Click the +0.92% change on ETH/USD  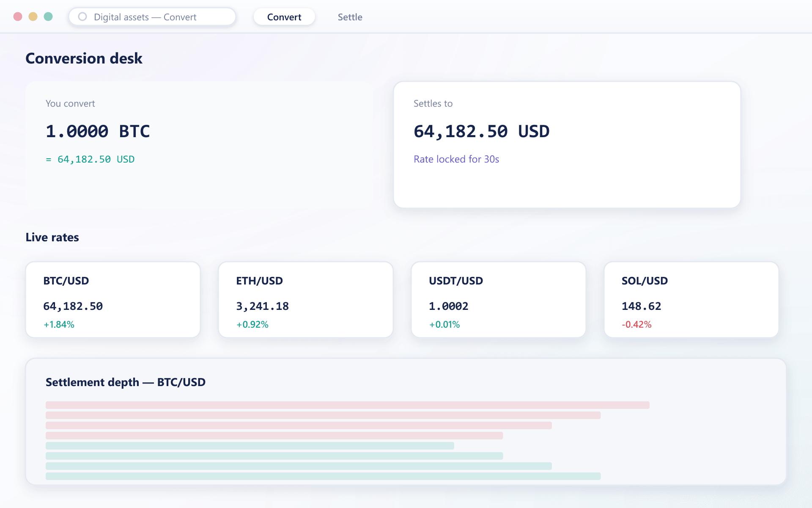[252, 324]
